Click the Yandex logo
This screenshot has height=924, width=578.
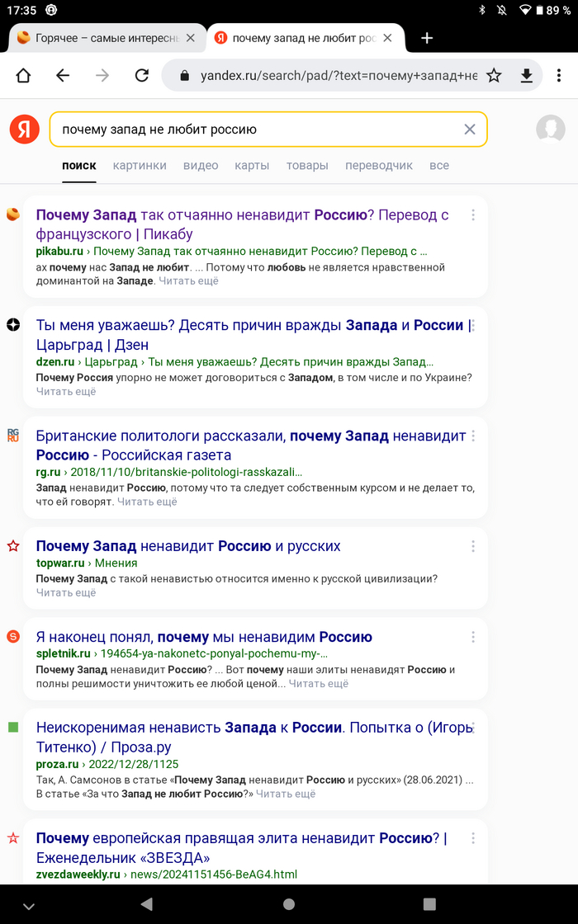(x=24, y=129)
